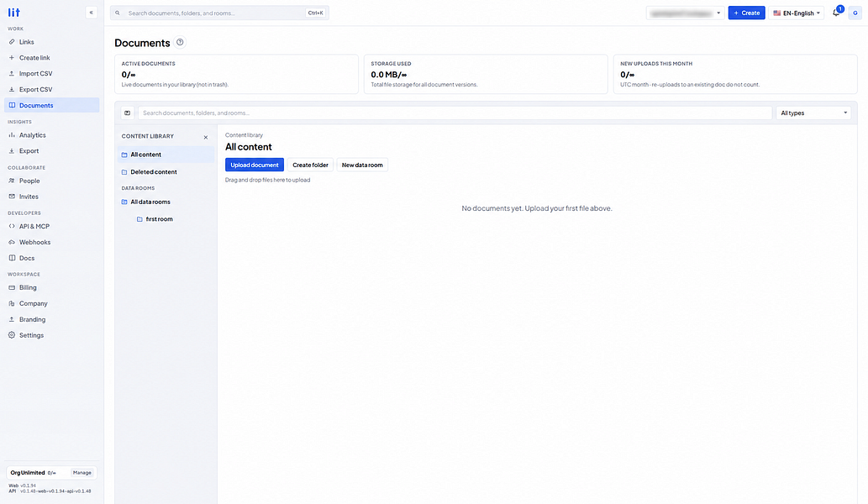Click New data room button
This screenshot has width=868, height=504.
[362, 165]
